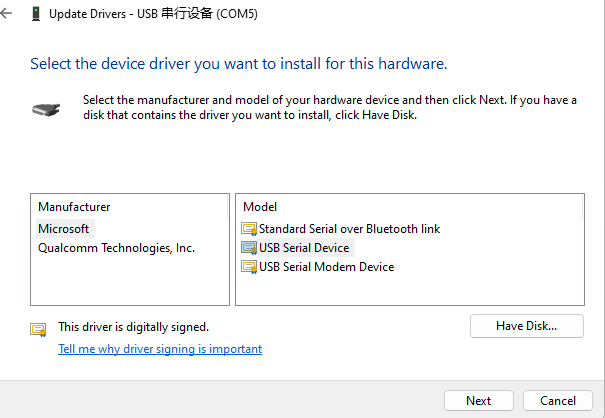This screenshot has height=418, width=605.
Task: Go back using the back arrow
Action: (9, 15)
